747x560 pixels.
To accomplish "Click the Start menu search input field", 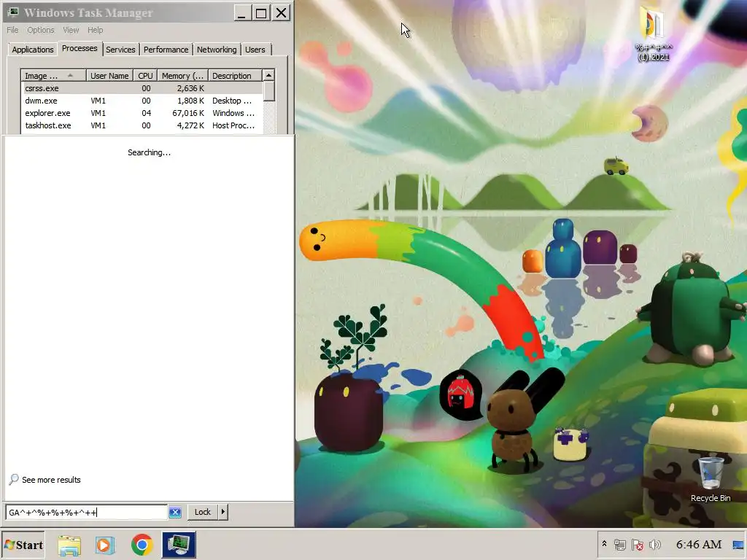I will [x=86, y=513].
